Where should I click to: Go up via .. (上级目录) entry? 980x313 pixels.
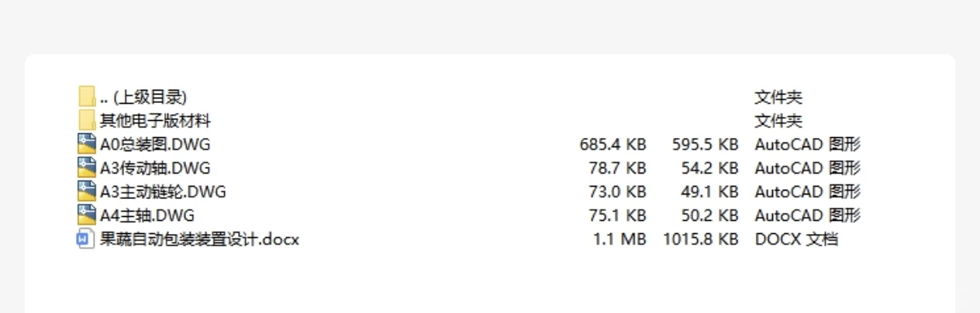(x=143, y=98)
